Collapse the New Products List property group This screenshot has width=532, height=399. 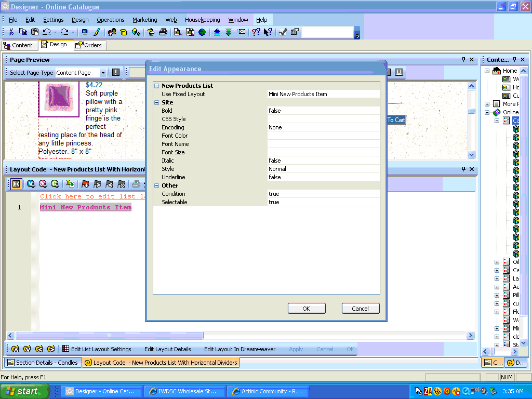[x=157, y=86]
